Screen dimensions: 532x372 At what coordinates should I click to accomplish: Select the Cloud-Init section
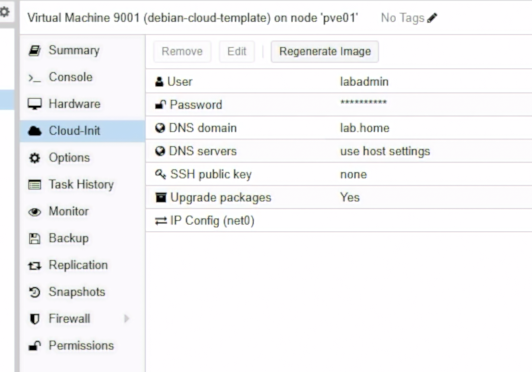[x=83, y=131]
